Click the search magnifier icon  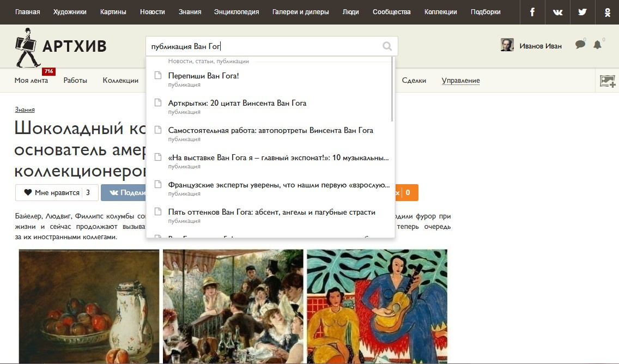coord(387,46)
